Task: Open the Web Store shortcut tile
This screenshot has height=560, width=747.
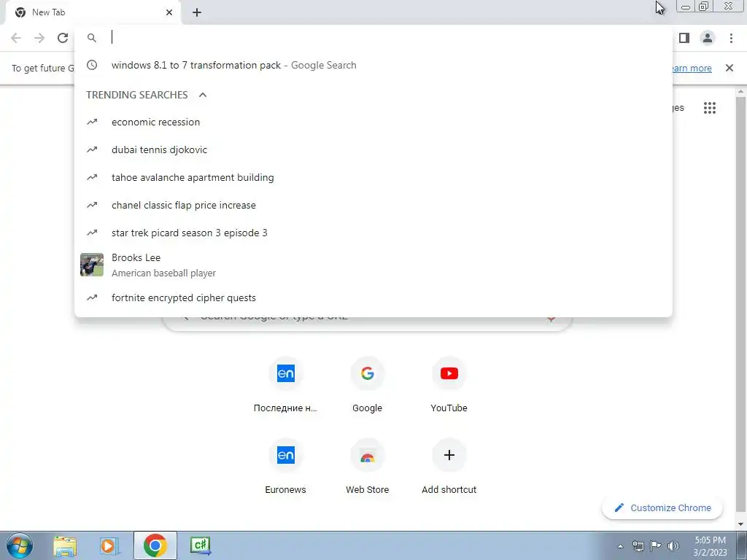Action: click(x=368, y=467)
